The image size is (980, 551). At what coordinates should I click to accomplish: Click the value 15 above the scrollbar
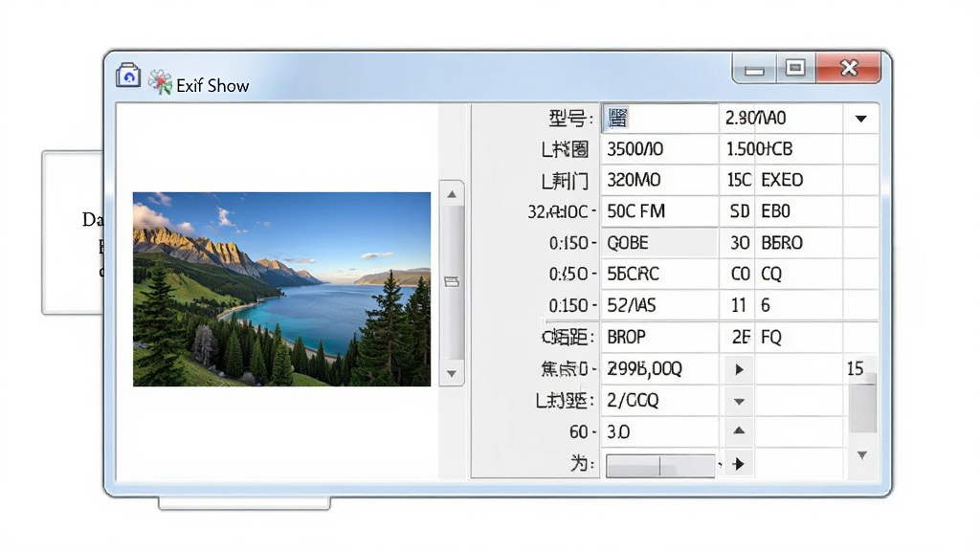(855, 368)
